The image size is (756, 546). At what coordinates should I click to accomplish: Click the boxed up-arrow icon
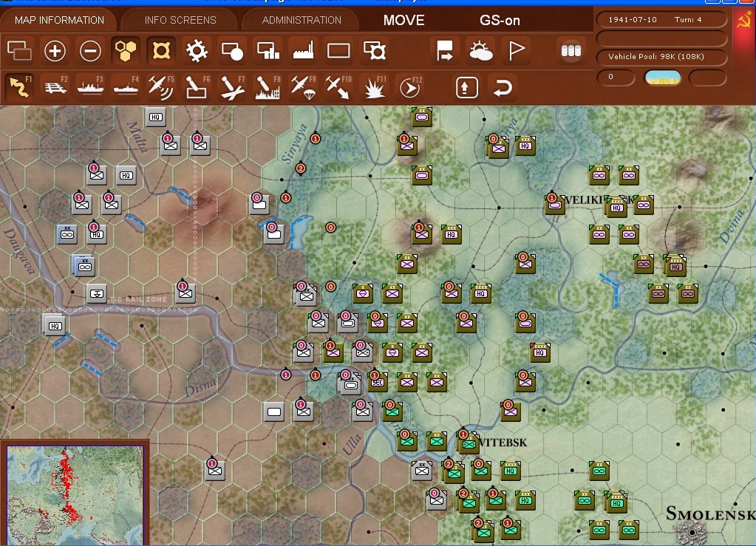466,87
